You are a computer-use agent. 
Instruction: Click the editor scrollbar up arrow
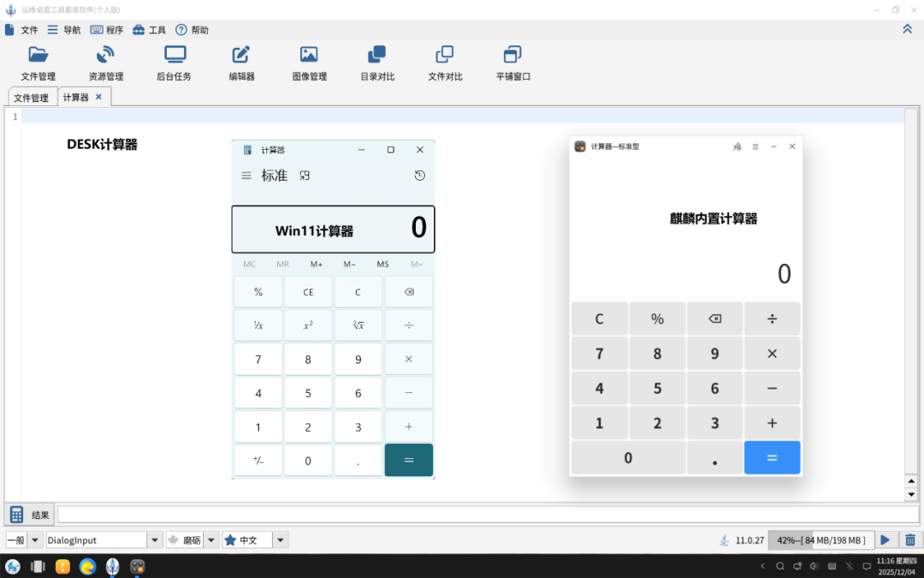[x=911, y=481]
